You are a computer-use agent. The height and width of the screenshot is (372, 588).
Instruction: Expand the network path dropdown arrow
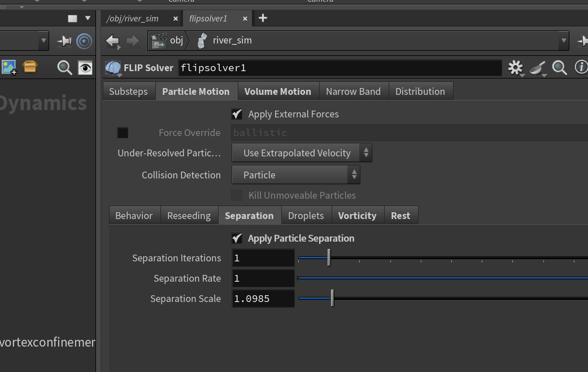[563, 41]
